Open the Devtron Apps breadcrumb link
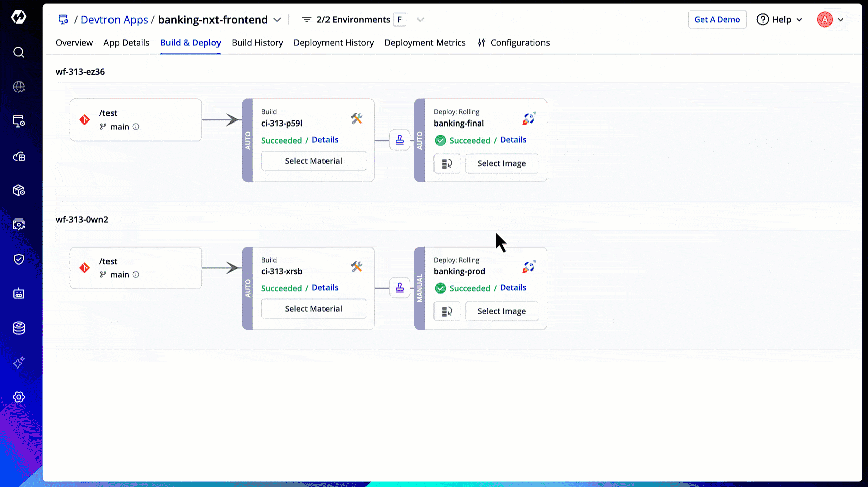The height and width of the screenshot is (487, 868). 114,20
